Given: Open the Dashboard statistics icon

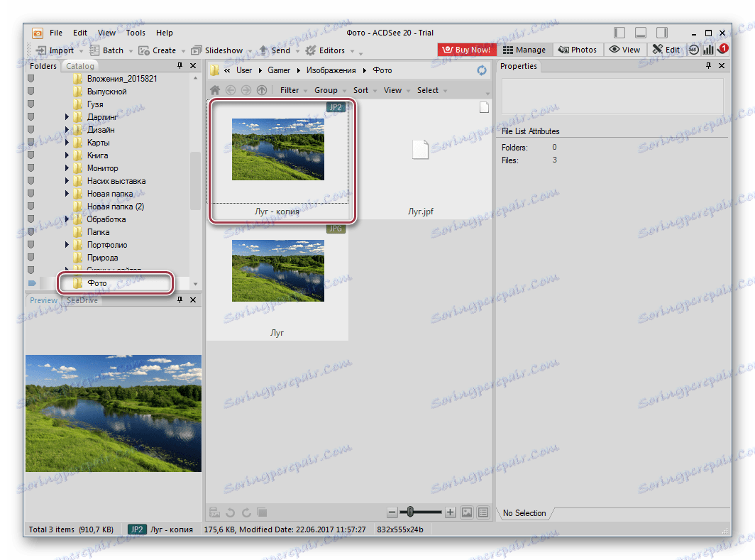Looking at the screenshot, I should coord(708,50).
